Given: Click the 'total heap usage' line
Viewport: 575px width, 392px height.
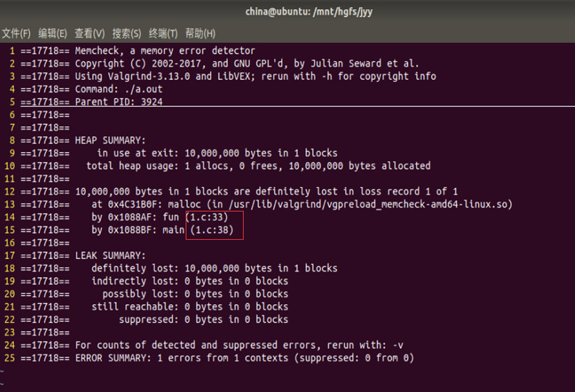Looking at the screenshot, I should pyautogui.click(x=258, y=165).
